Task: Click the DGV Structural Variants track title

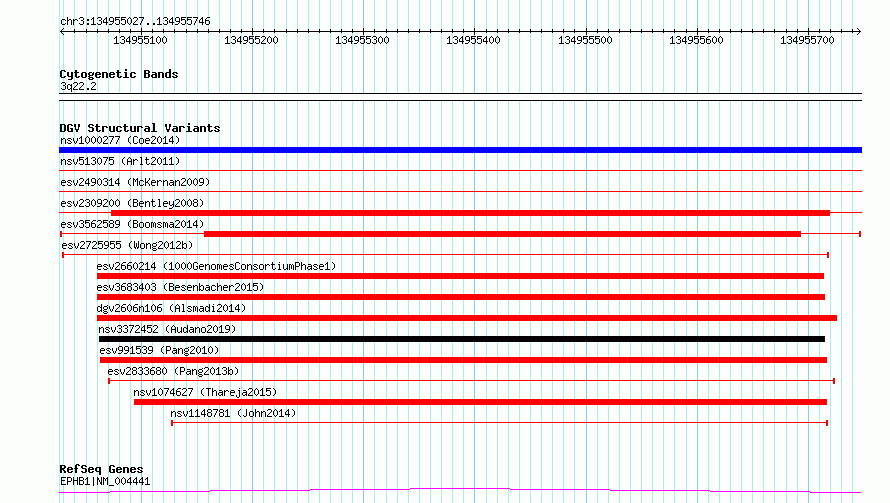Action: pos(140,128)
